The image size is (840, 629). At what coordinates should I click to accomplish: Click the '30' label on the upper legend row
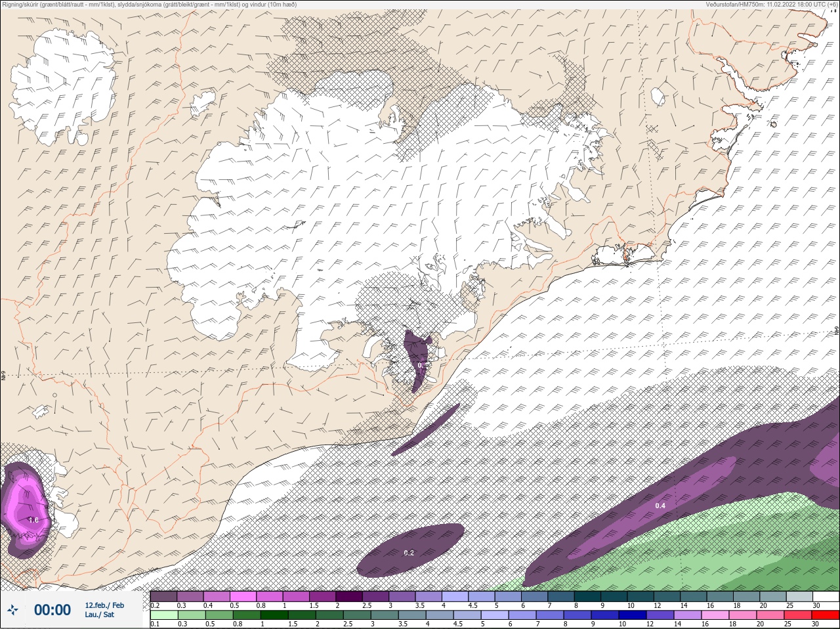[816, 605]
